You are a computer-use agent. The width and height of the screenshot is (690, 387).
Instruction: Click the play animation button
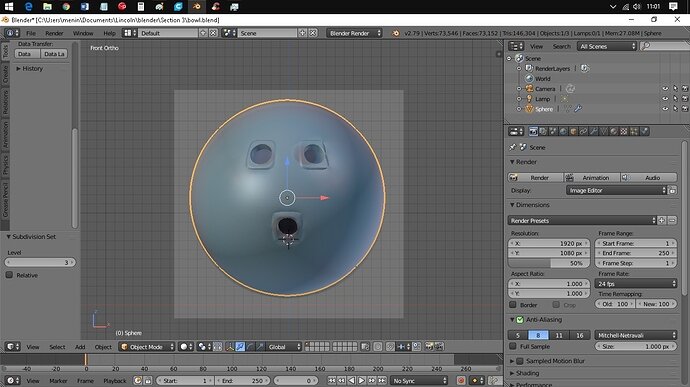[361, 380]
